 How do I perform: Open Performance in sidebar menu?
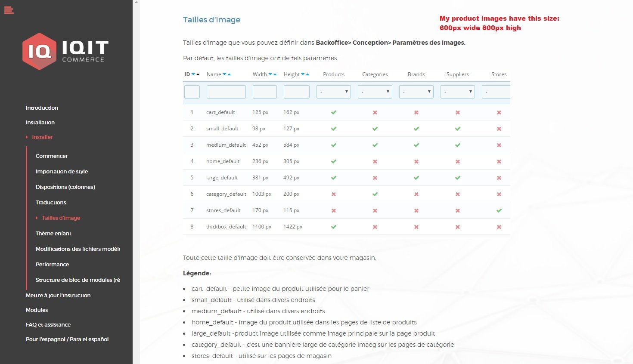click(52, 265)
